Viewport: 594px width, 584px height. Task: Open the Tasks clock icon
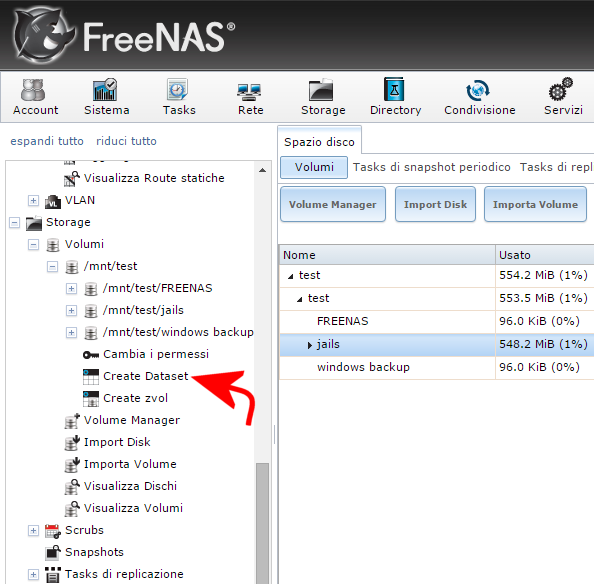[178, 90]
